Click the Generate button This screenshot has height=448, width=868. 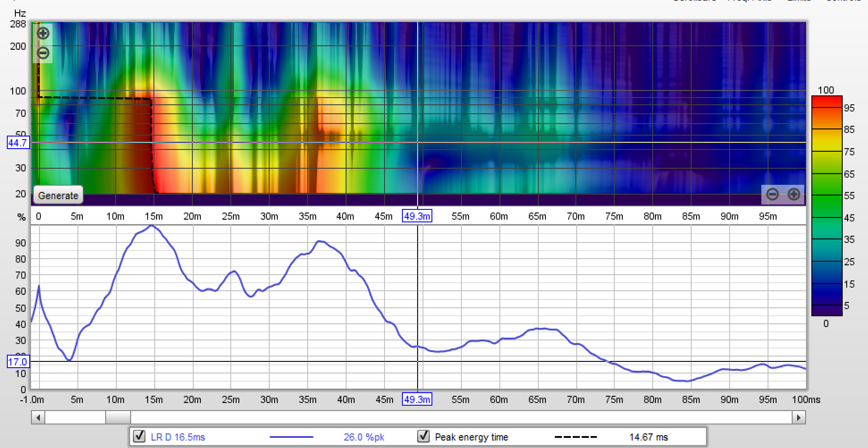pos(58,196)
